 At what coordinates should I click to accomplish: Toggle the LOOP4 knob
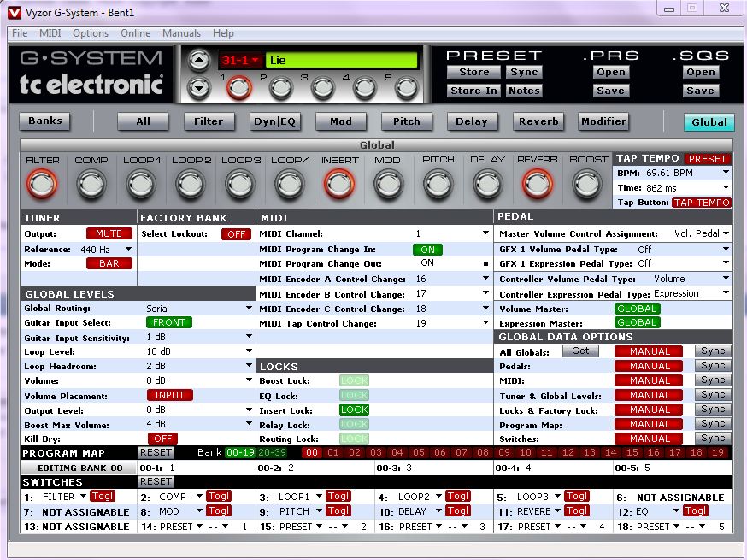[290, 185]
